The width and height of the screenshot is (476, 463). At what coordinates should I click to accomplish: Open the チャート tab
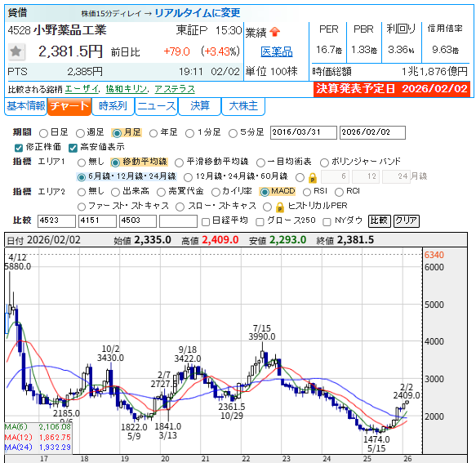coord(69,106)
